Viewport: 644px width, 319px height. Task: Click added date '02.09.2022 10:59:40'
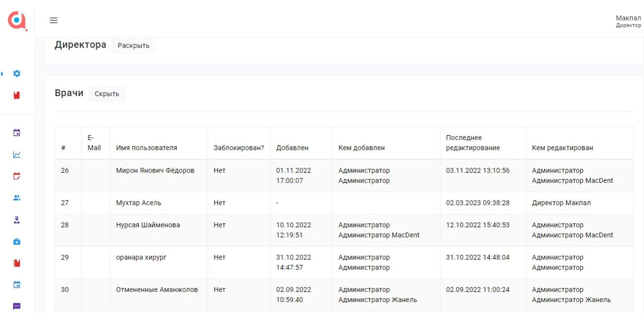294,295
